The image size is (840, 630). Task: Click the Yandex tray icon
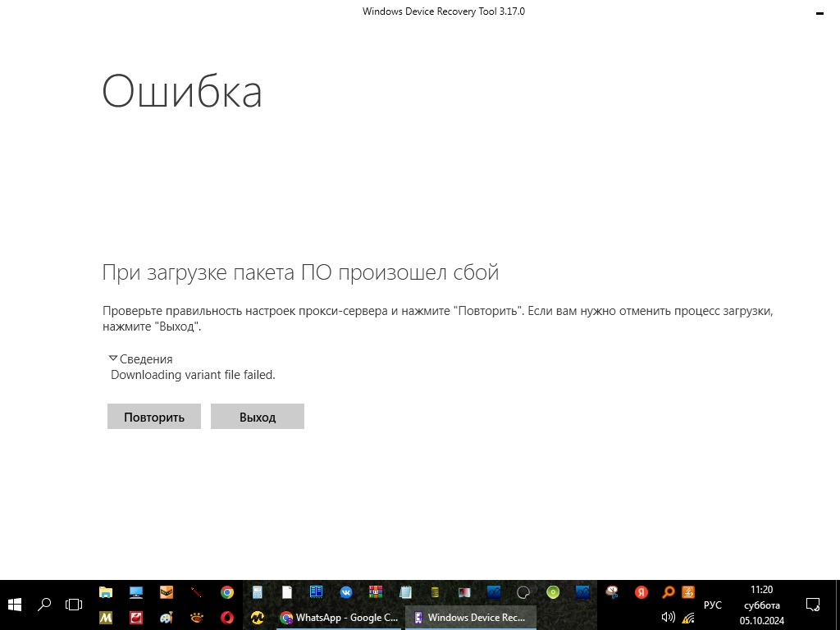tap(641, 592)
